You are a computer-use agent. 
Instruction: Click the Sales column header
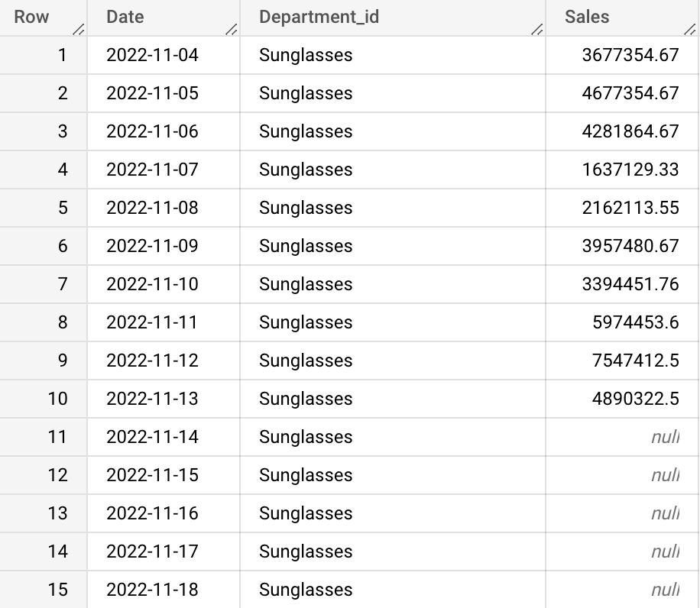[x=585, y=17]
